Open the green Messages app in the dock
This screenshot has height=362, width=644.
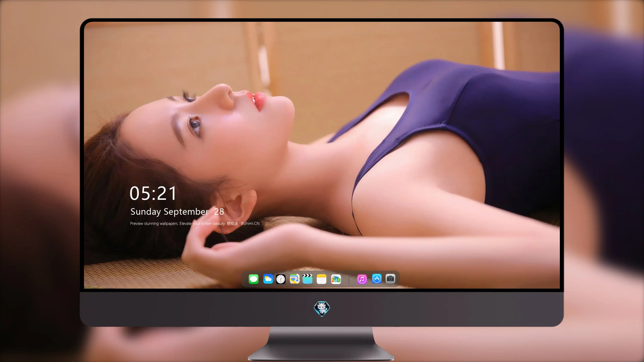coord(254,279)
